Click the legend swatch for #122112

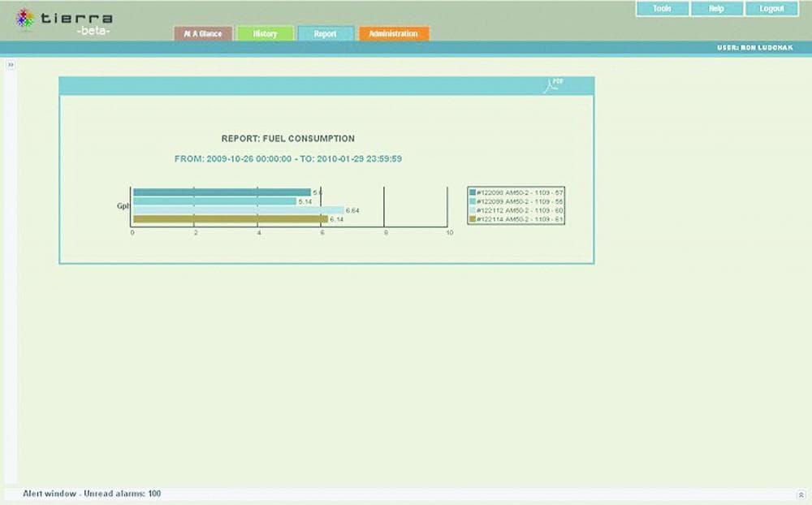click(473, 210)
